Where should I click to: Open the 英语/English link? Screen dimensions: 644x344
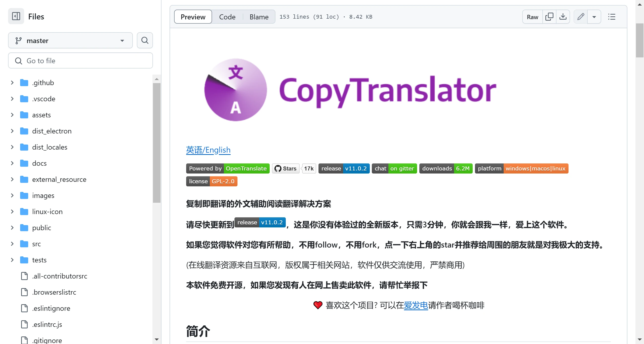pyautogui.click(x=208, y=150)
